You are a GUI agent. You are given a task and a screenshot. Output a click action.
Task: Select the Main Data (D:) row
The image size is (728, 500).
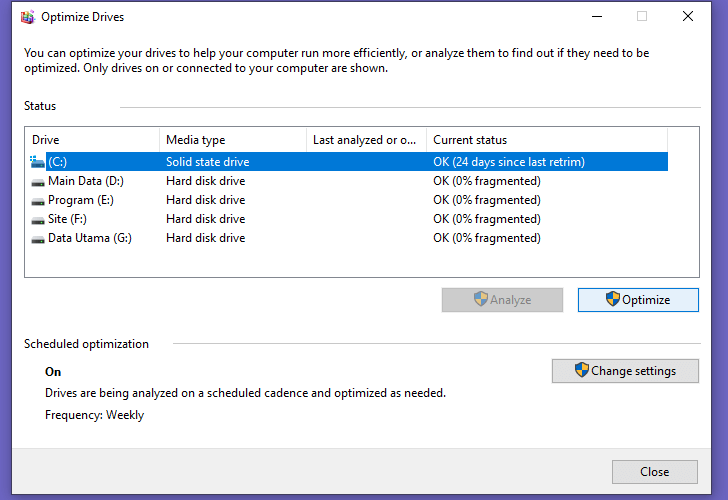pyautogui.click(x=348, y=181)
